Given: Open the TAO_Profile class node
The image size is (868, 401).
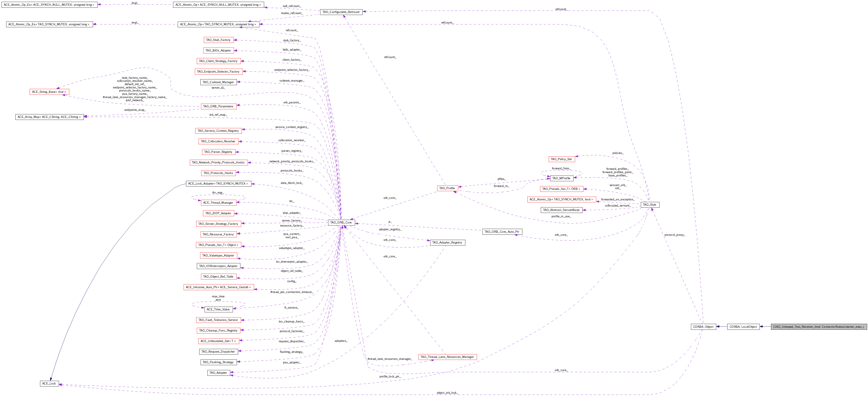Looking at the screenshot, I should pos(447,188).
